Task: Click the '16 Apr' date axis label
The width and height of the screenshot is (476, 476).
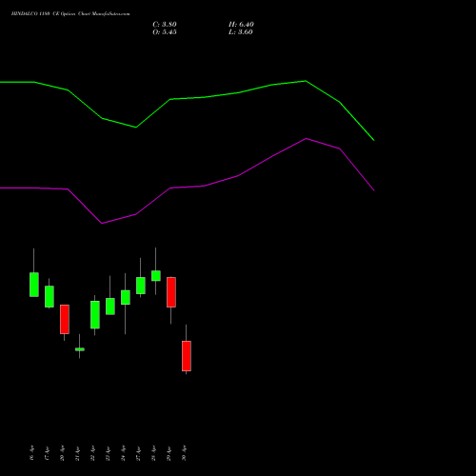Action: click(31, 453)
